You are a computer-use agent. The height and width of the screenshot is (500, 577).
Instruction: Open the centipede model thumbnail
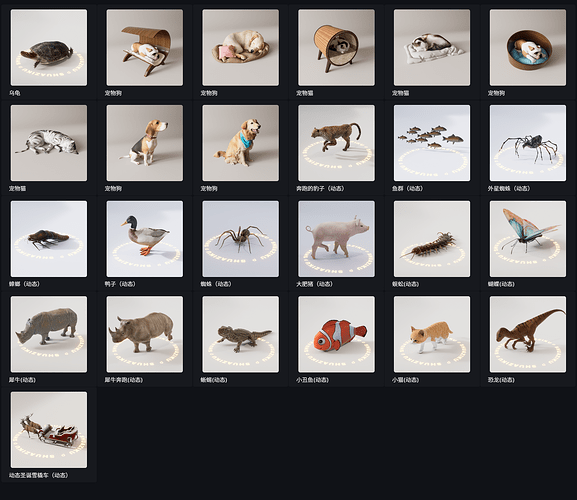(x=432, y=239)
